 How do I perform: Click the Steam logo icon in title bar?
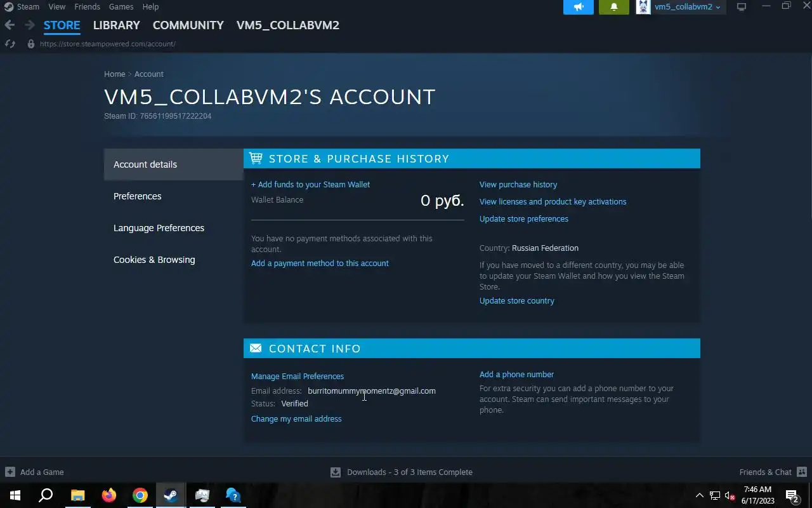[x=8, y=6]
